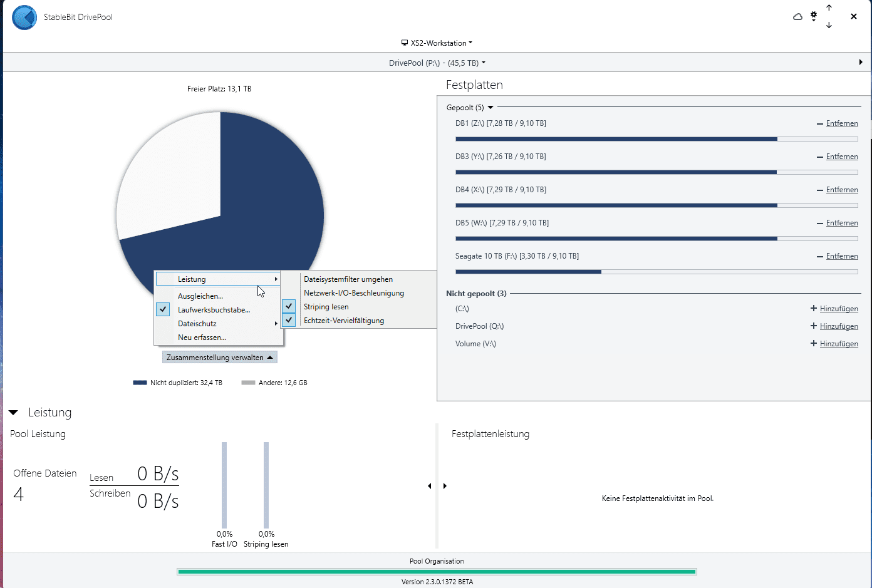Click Offene Dateien count 4
The image size is (872, 588).
(x=19, y=495)
